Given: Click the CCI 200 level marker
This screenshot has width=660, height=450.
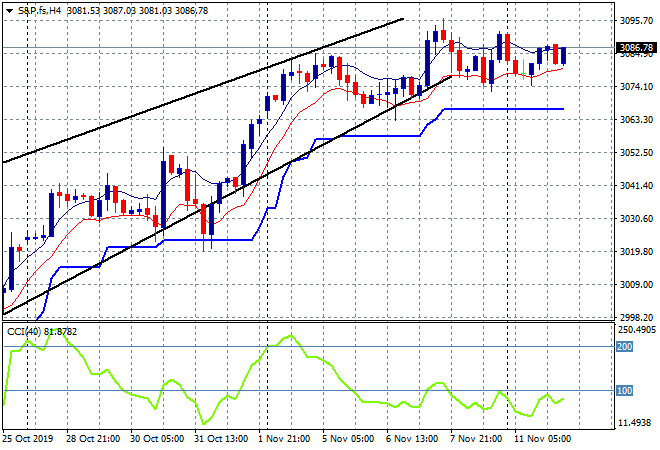Looking at the screenshot, I should pyautogui.click(x=624, y=346).
